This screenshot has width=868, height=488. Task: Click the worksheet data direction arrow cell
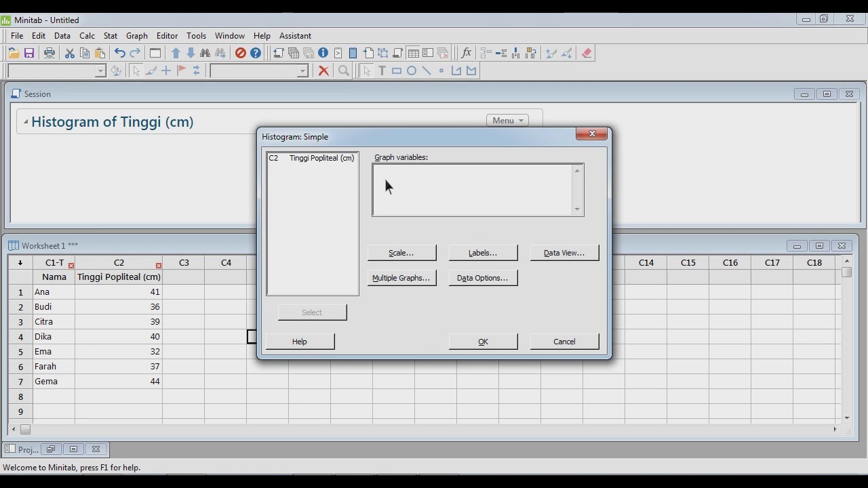point(20,262)
